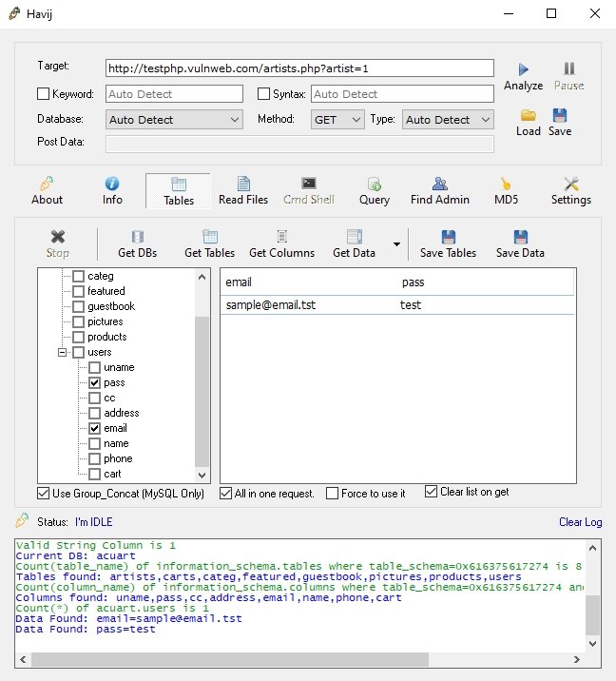The width and height of the screenshot is (616, 681).
Task: Toggle Use Group_Concat (MySQL Only) checkbox
Action: pos(43,493)
